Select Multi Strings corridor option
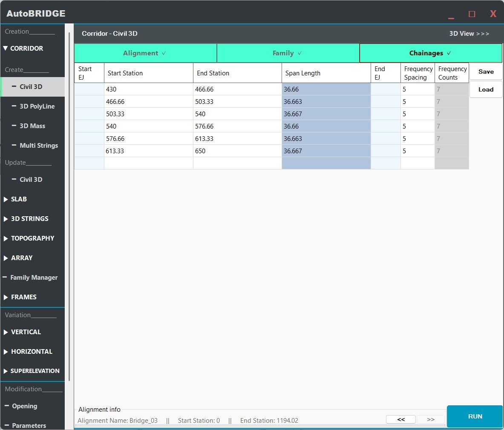Viewport: 504px width, 430px height. 38,146
